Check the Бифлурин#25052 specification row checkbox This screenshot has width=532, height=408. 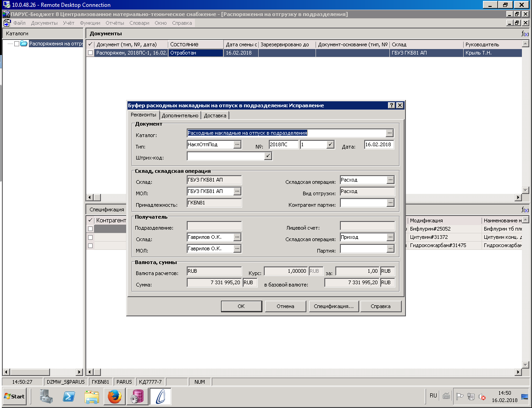pos(90,229)
